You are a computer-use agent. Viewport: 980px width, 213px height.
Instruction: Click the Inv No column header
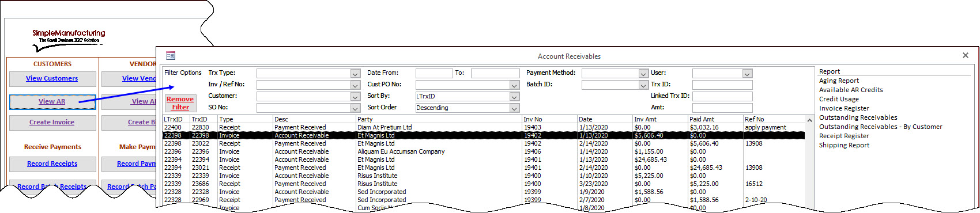point(550,119)
